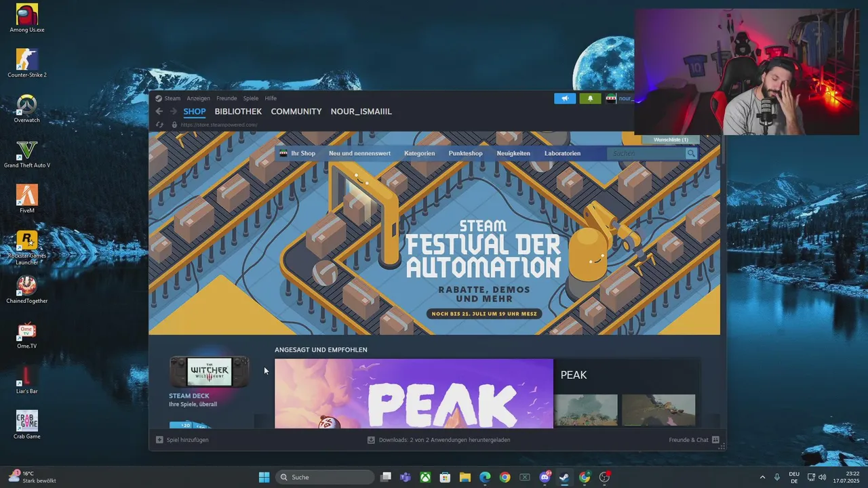
Task: Open File Explorer from taskbar
Action: point(465,477)
